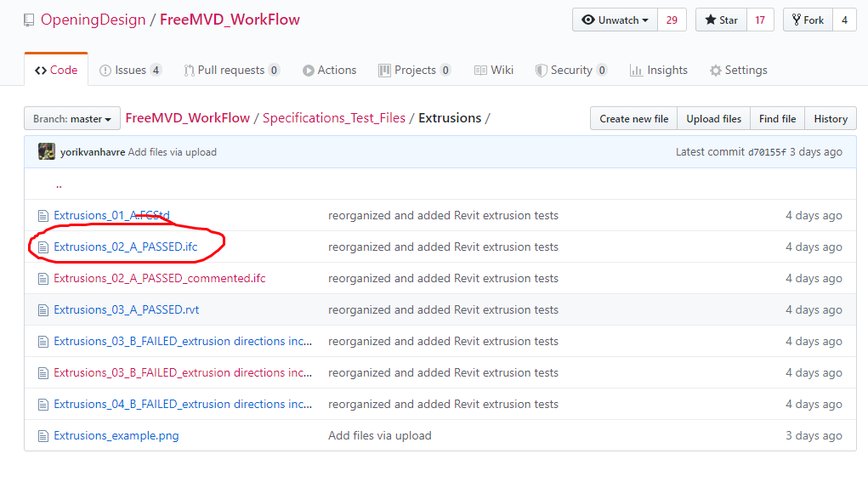Click file icon beside Extrusions_01_A.FCStd

click(43, 216)
